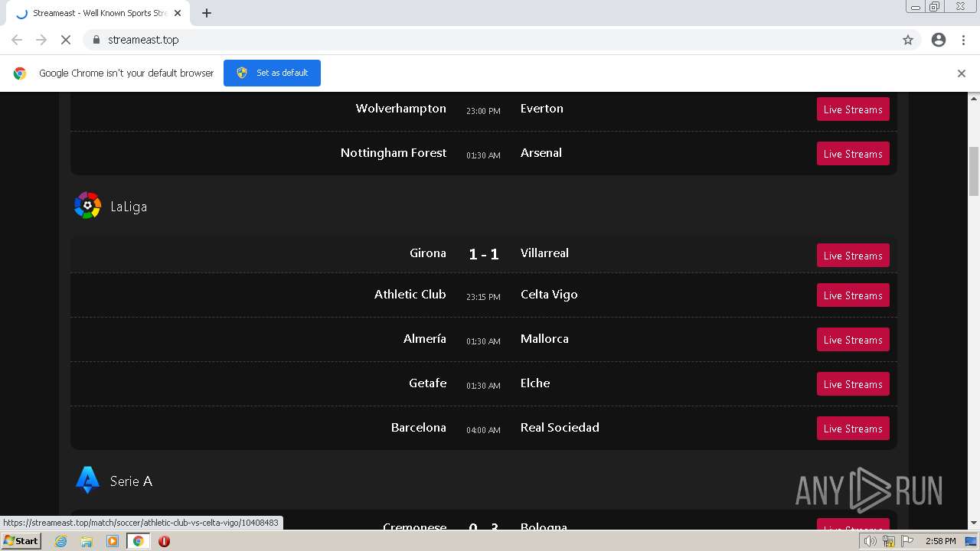Click the 04:00 AM kickoff time
980x551 pixels.
click(x=483, y=430)
